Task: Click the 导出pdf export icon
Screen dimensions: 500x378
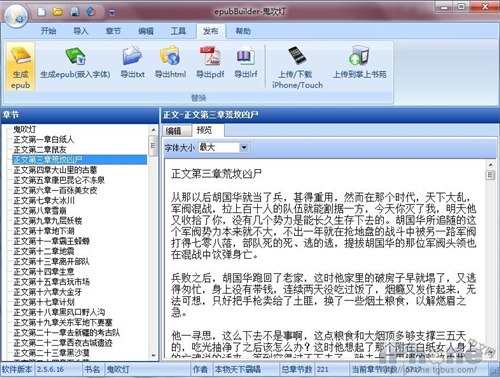Action: pos(210,55)
